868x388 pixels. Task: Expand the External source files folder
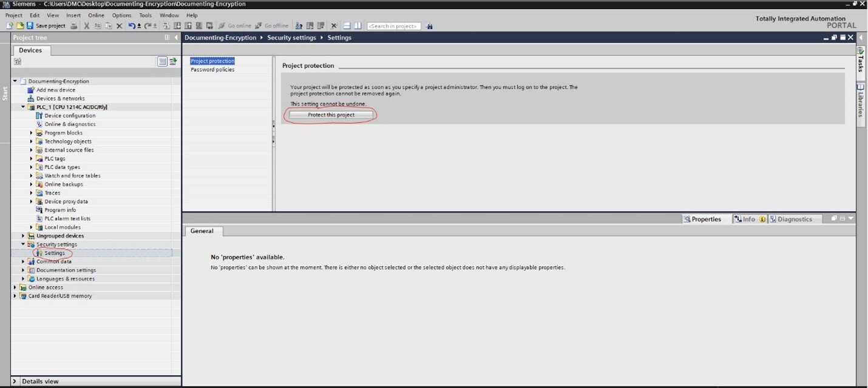click(32, 150)
